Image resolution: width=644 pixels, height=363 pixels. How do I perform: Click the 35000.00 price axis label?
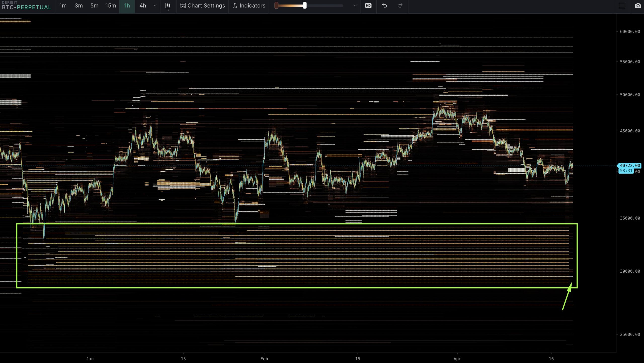tap(630, 218)
